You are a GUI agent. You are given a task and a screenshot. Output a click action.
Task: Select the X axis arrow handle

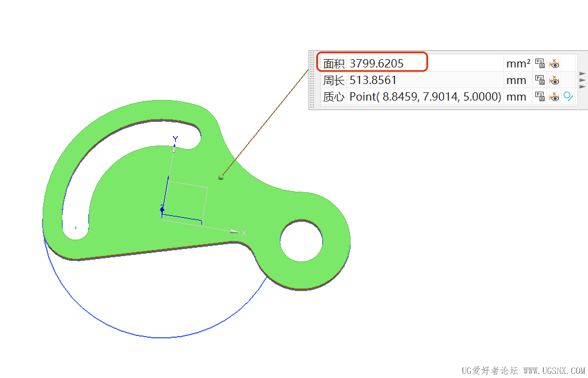click(x=234, y=231)
